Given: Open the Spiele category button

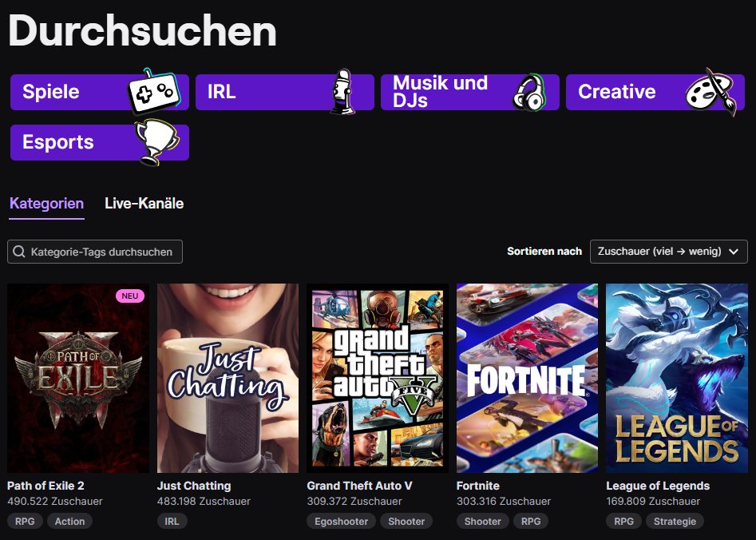Looking at the screenshot, I should (99, 92).
